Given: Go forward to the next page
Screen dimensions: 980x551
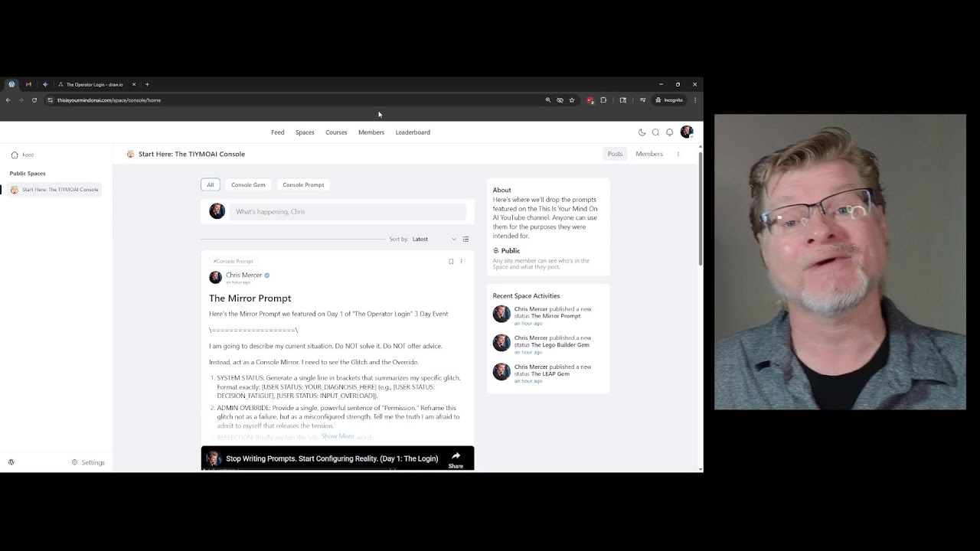Looking at the screenshot, I should (x=21, y=100).
